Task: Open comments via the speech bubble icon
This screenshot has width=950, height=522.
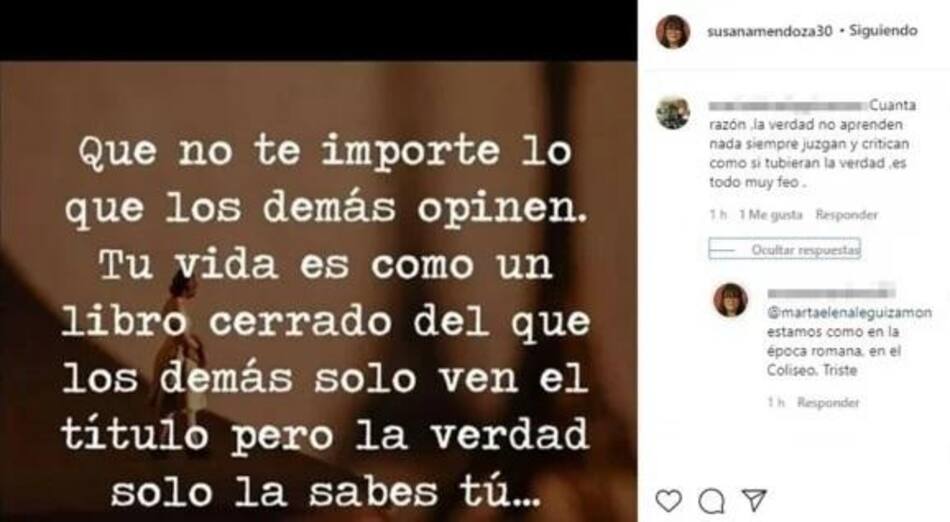Action: pos(711,501)
